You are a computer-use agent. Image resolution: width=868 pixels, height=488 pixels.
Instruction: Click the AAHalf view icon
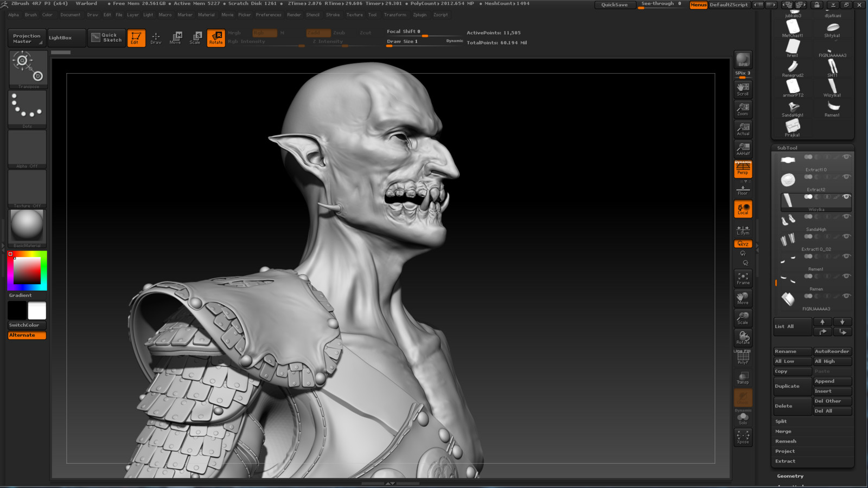pyautogui.click(x=743, y=149)
